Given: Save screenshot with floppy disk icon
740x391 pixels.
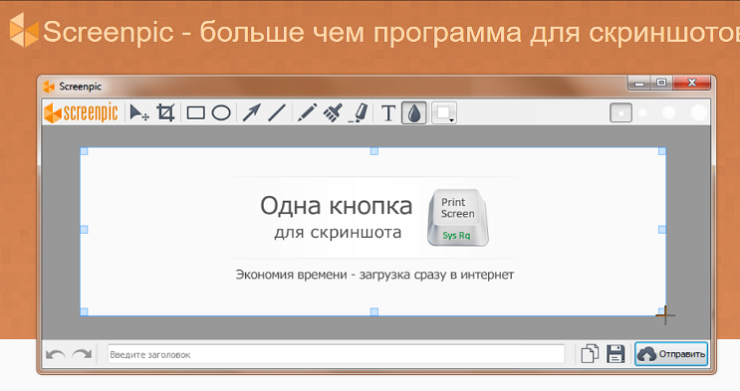Looking at the screenshot, I should tap(615, 354).
